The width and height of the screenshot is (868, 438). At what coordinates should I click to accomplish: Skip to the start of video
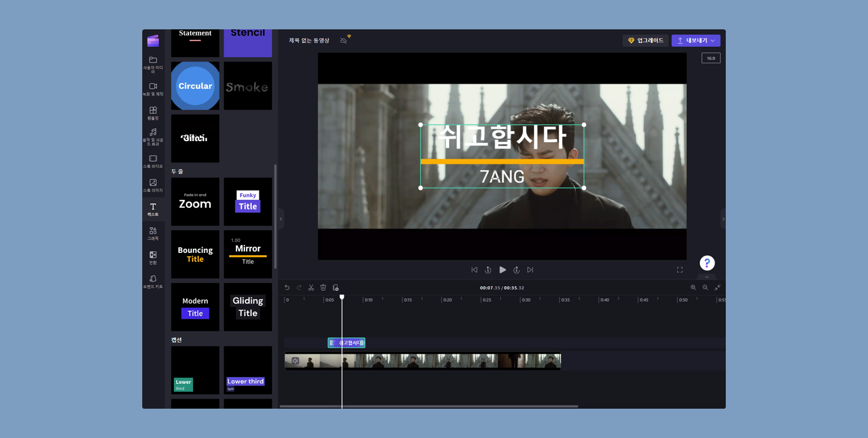click(x=474, y=270)
